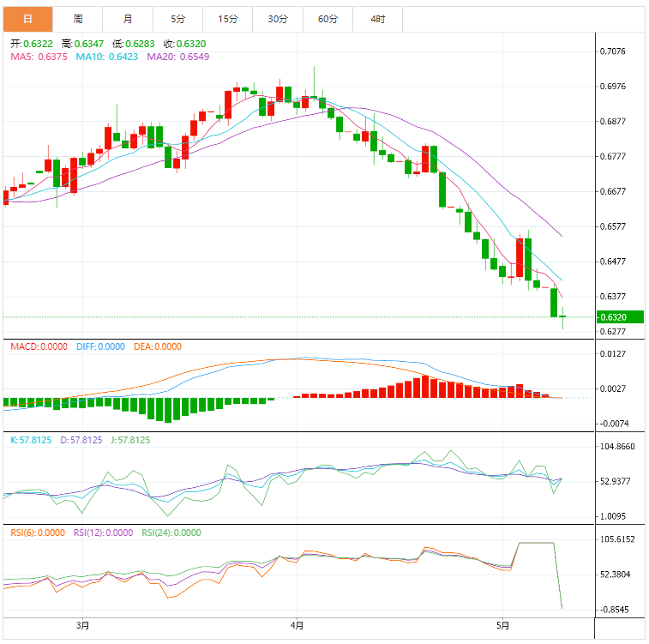This screenshot has height=644, width=649.
Task: Click the 105.6152 RSI axis label
Action: [617, 539]
